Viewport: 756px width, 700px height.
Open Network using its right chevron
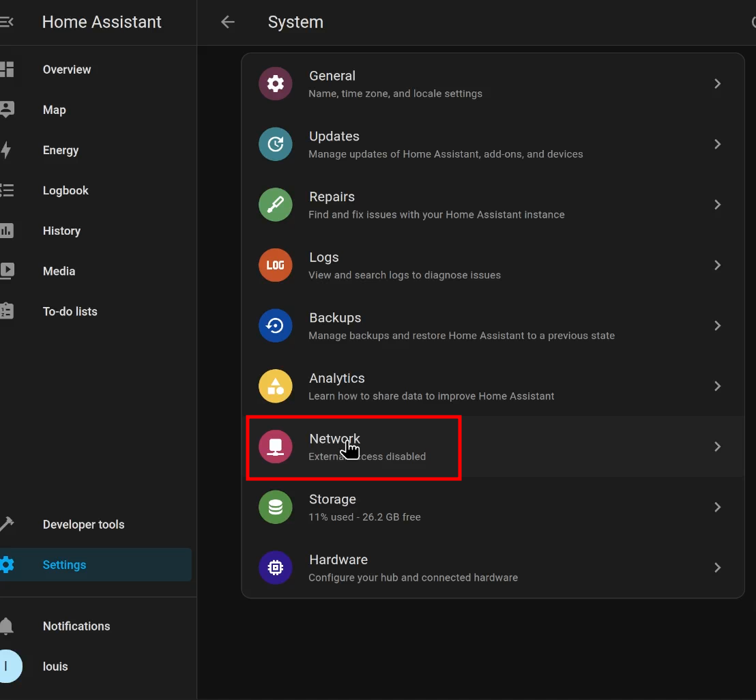click(x=717, y=447)
